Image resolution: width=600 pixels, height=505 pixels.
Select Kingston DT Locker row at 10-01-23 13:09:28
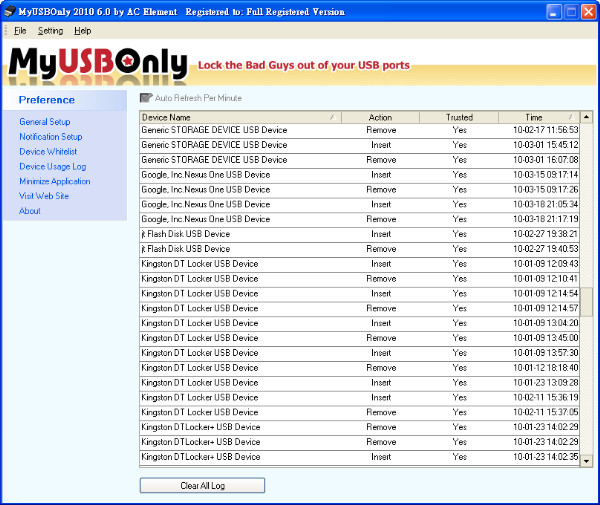pyautogui.click(x=359, y=383)
